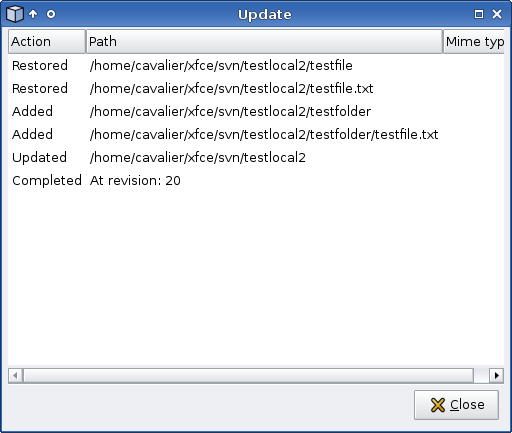Click the yellow X icon on the Close button
Image resolution: width=512 pixels, height=433 pixels.
[x=438, y=405]
